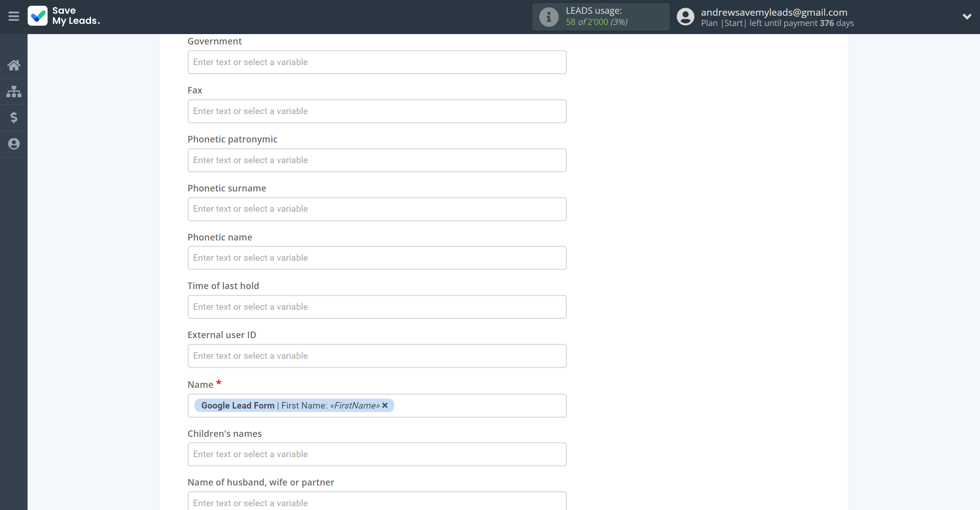Viewport: 980px width, 510px height.
Task: Expand the account menu chevron top-right
Action: pyautogui.click(x=967, y=16)
